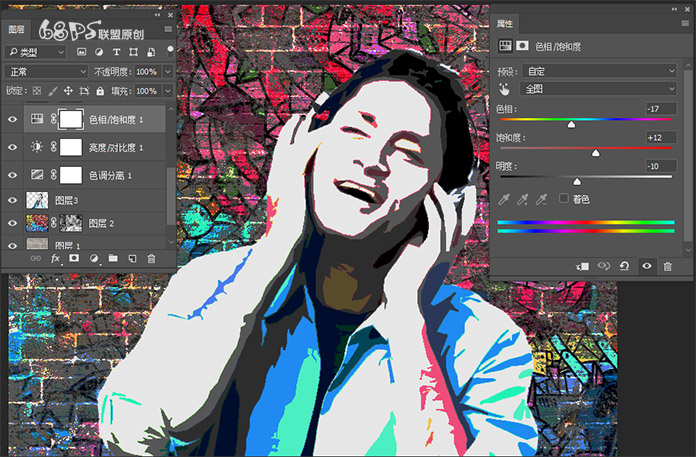Viewport: 696px width, 457px height.
Task: Click the lightness value field -10
Action: point(661,166)
